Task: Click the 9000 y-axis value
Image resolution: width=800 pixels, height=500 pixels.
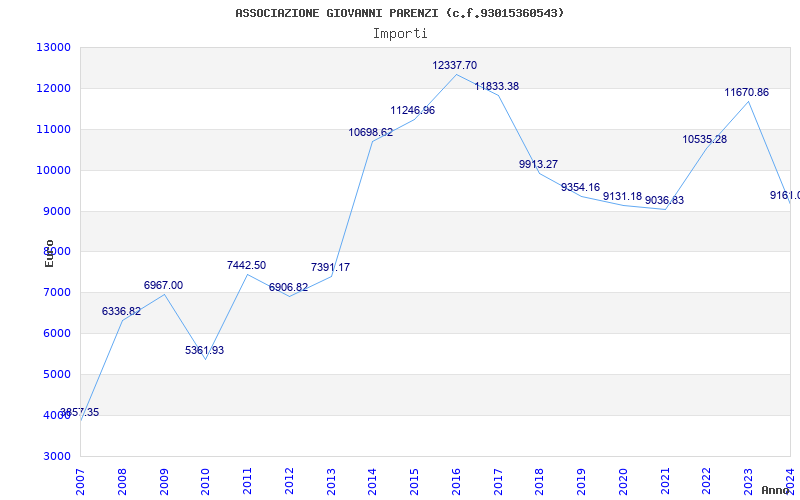Action: pyautogui.click(x=56, y=211)
